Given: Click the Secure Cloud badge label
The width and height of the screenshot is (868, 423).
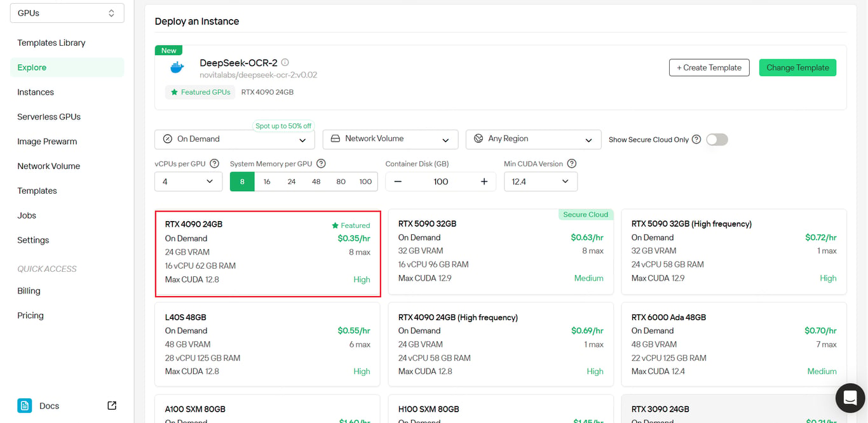Looking at the screenshot, I should click(x=585, y=215).
